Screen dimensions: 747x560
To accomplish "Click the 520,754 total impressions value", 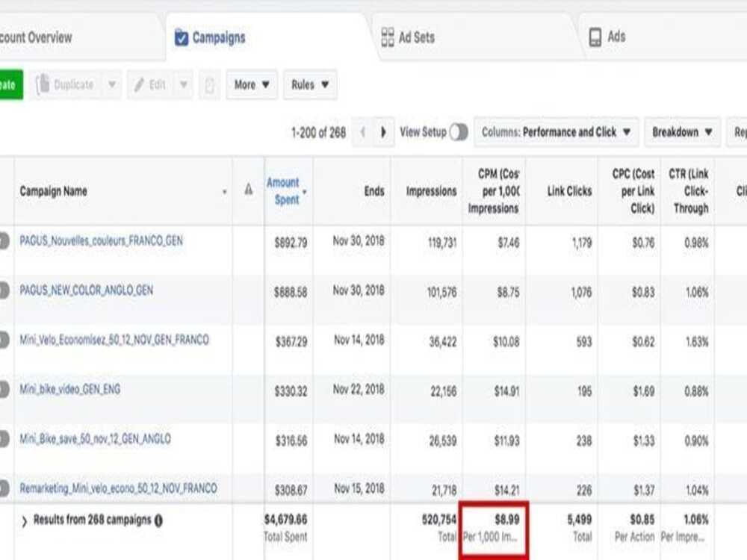I will [438, 520].
